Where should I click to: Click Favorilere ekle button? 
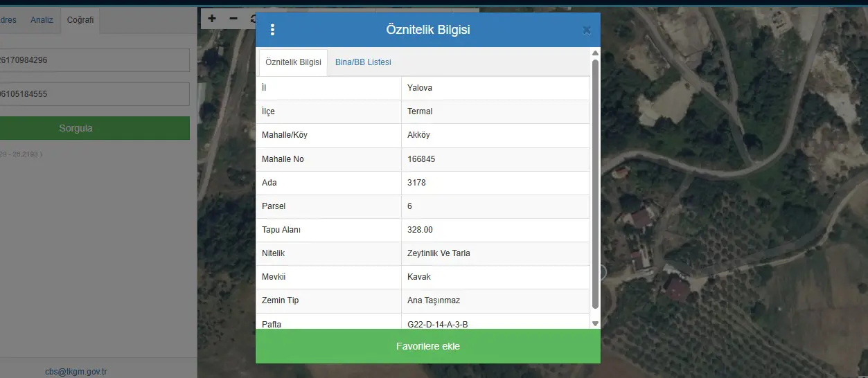point(428,346)
